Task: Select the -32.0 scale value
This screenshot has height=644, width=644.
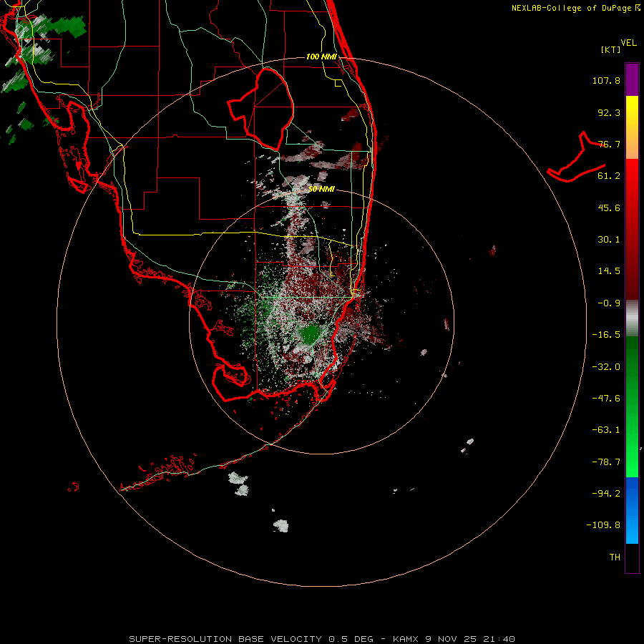Action: pos(606,367)
